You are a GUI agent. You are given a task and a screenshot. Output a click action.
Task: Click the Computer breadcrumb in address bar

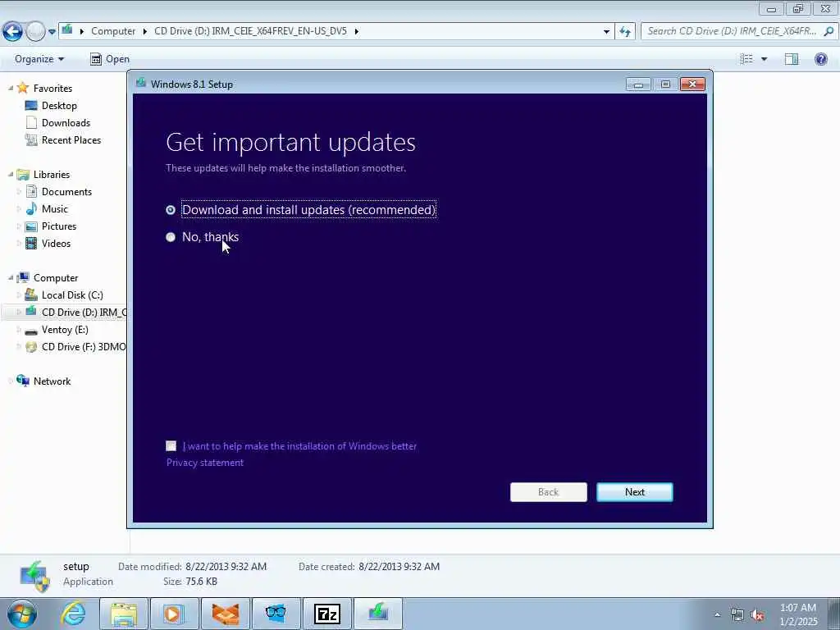pos(113,31)
